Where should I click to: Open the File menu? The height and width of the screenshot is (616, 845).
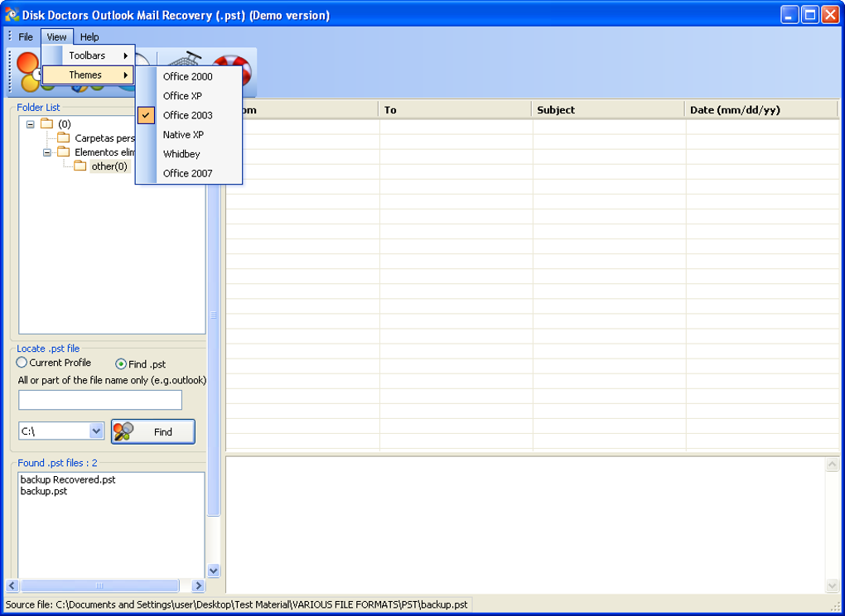point(26,37)
